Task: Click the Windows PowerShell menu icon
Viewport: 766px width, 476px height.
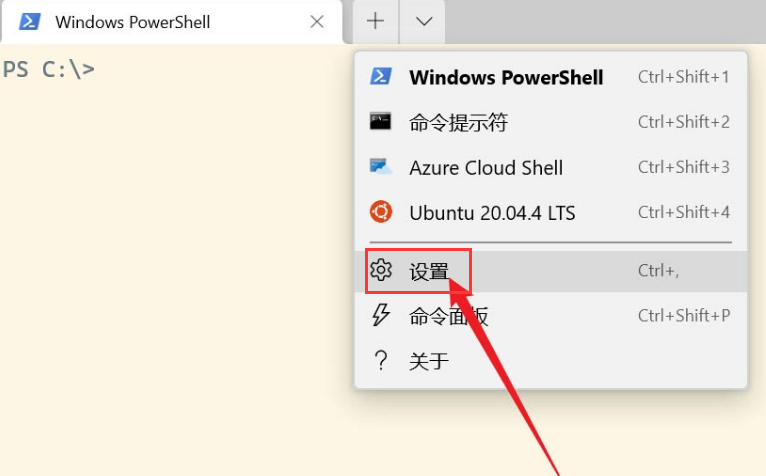Action: tap(381, 77)
